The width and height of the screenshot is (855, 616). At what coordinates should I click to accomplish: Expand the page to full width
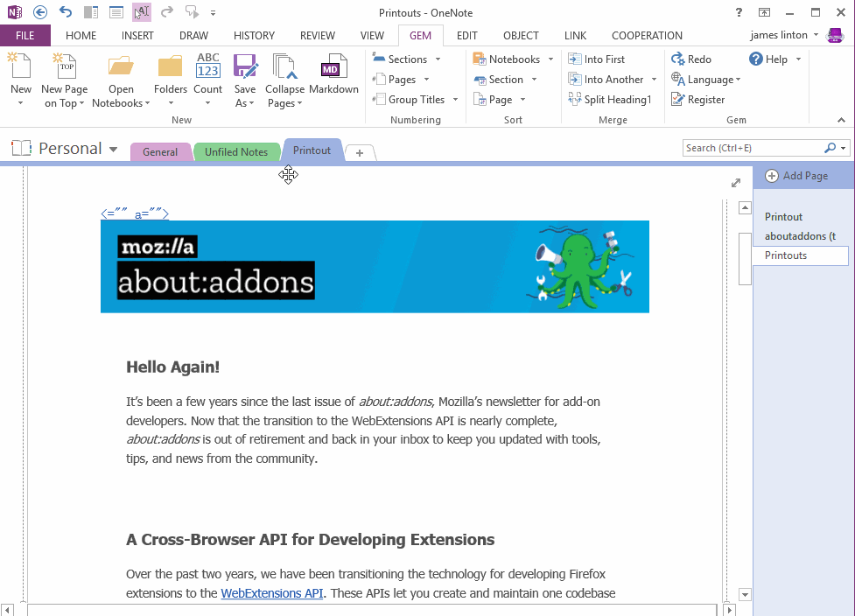point(736,183)
